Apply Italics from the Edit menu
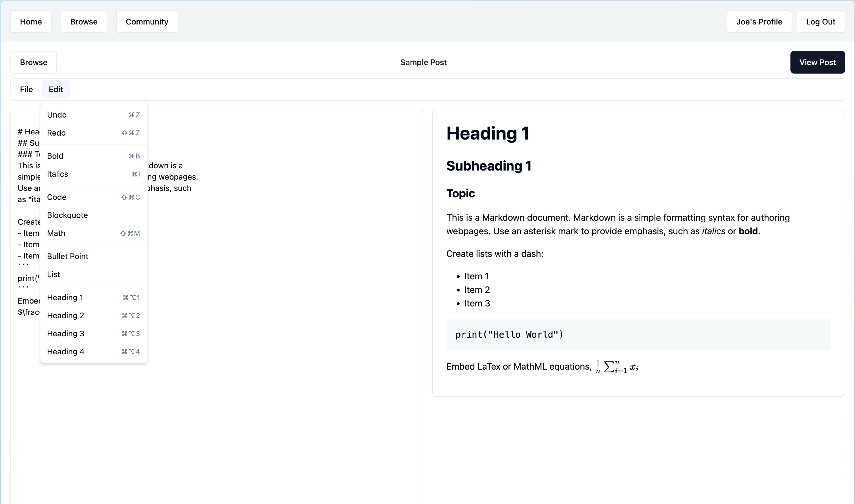The image size is (855, 504). pos(94,174)
